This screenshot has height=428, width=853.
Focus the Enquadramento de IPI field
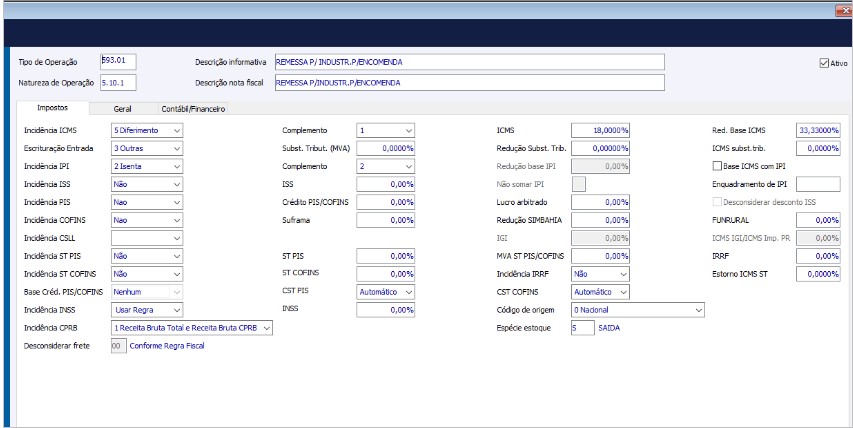[818, 184]
